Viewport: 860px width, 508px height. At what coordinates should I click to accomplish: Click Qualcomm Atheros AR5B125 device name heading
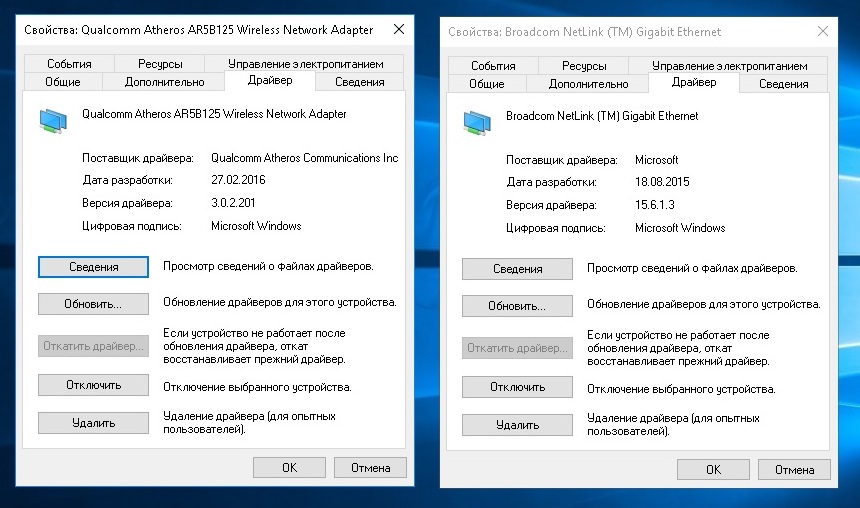[214, 114]
